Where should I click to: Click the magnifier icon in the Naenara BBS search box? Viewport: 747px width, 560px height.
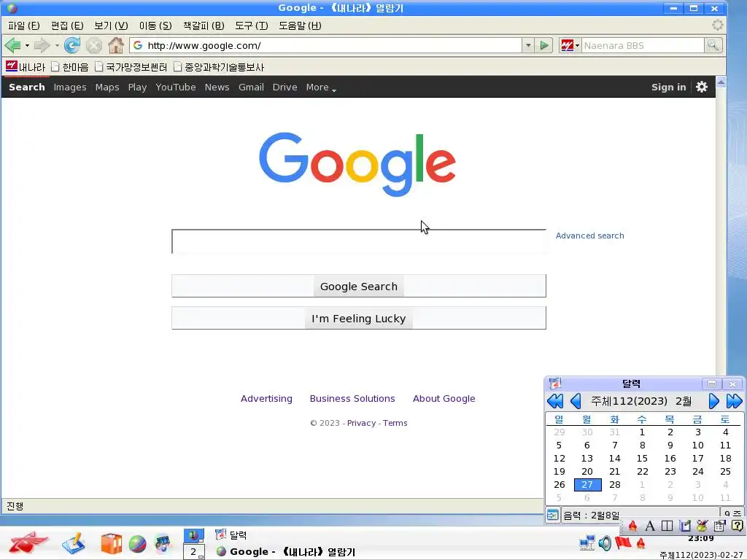point(713,45)
